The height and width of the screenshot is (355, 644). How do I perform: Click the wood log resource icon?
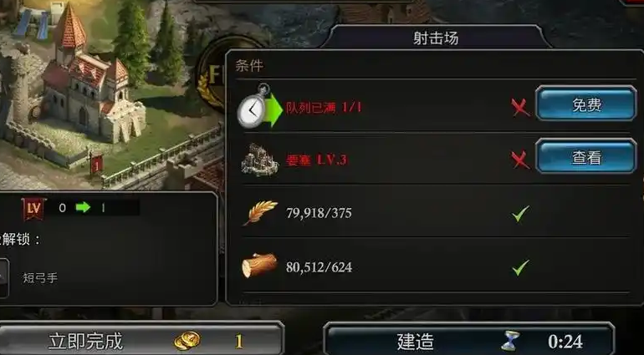(x=259, y=265)
